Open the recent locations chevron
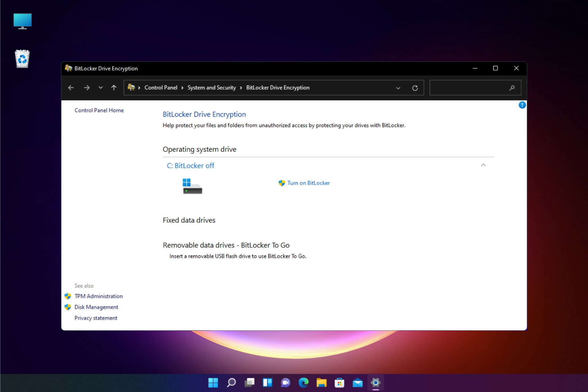Image resolution: width=588 pixels, height=392 pixels. [100, 88]
